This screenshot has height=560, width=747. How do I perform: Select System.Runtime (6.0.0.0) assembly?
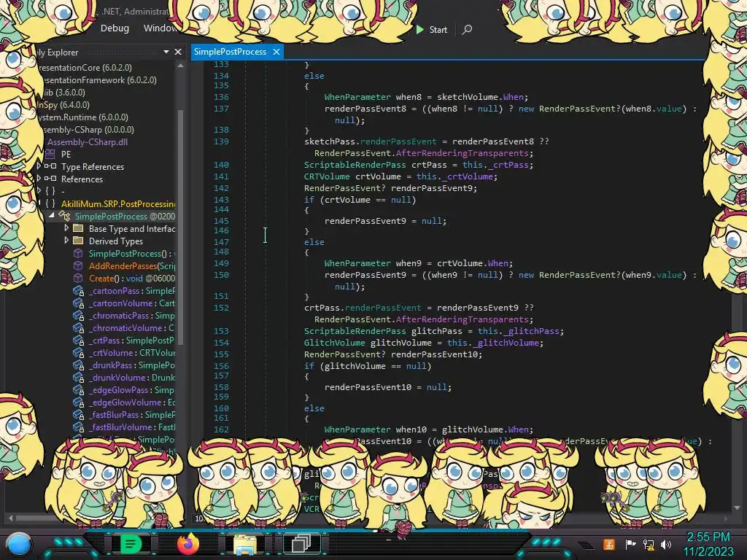click(84, 117)
